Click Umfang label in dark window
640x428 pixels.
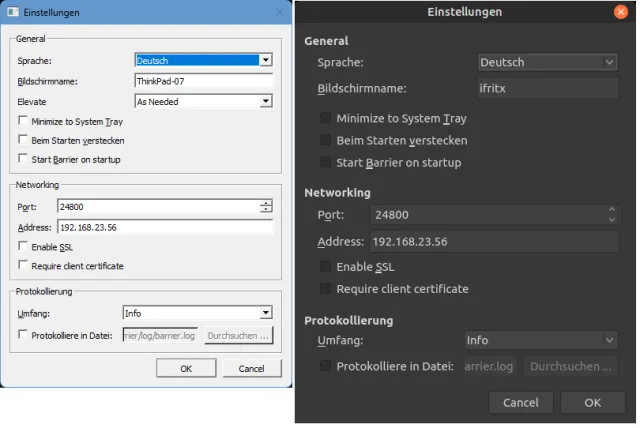pyautogui.click(x=340, y=340)
